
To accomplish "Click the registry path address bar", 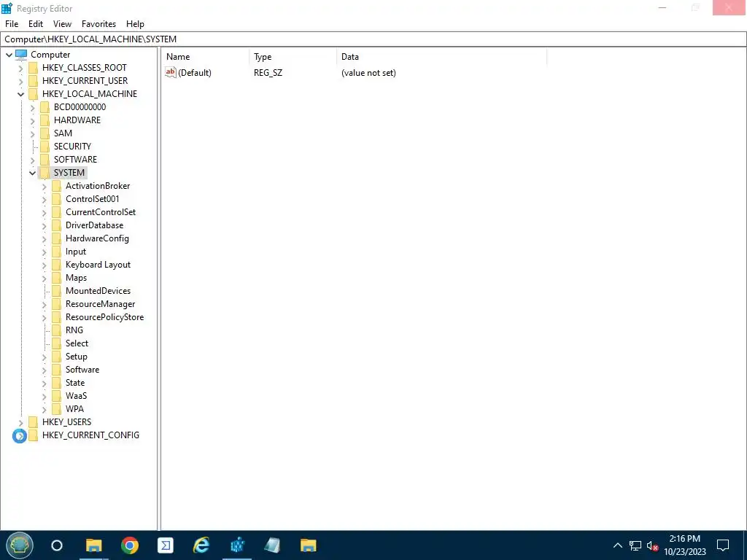I will point(373,39).
